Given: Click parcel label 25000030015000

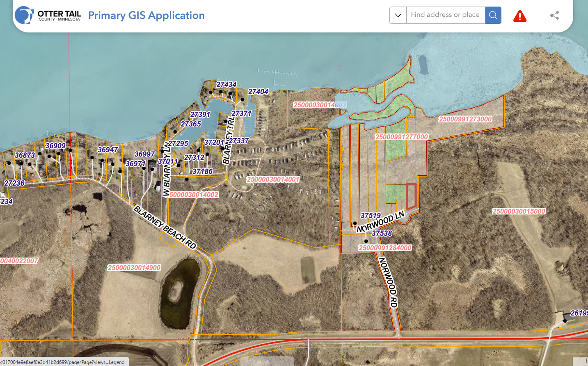Looking at the screenshot, I should tap(519, 211).
